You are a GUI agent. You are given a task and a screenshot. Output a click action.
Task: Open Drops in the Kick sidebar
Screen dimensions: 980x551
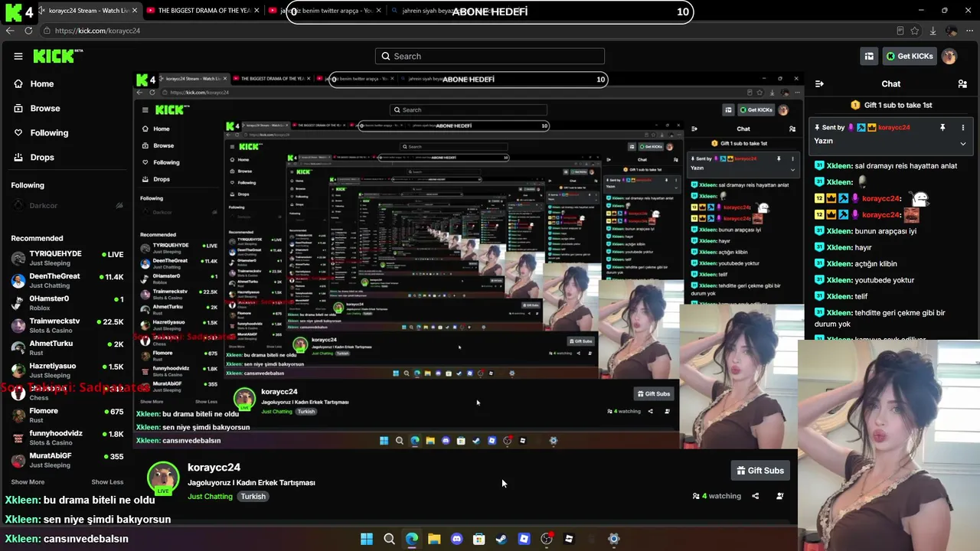(x=34, y=158)
